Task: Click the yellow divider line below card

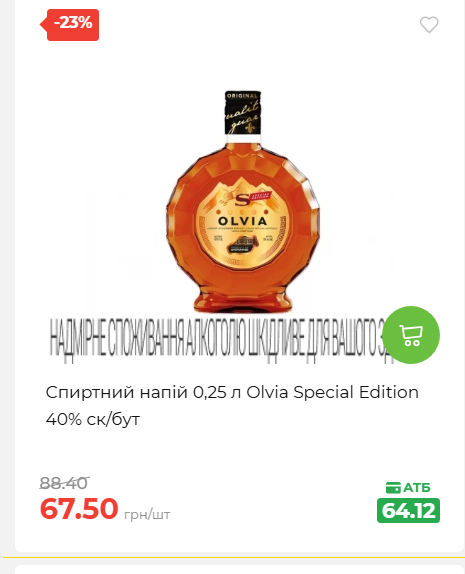Action: (234, 558)
